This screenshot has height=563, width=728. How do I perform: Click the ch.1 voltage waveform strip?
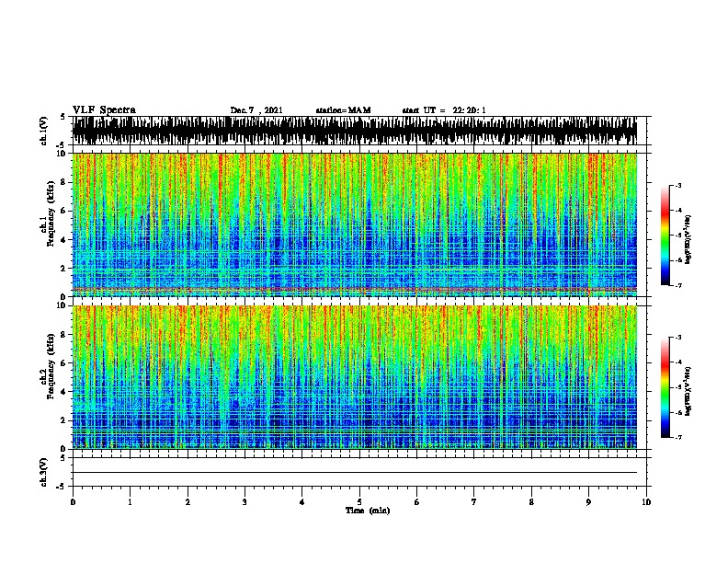pos(354,131)
